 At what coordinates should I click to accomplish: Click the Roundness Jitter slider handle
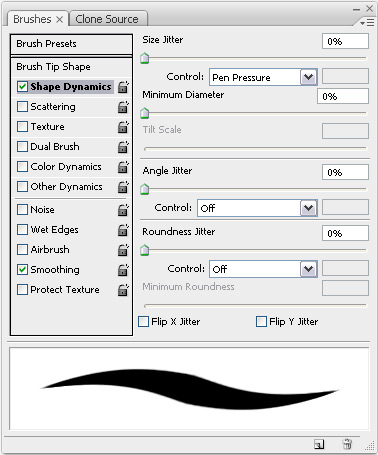(x=144, y=250)
